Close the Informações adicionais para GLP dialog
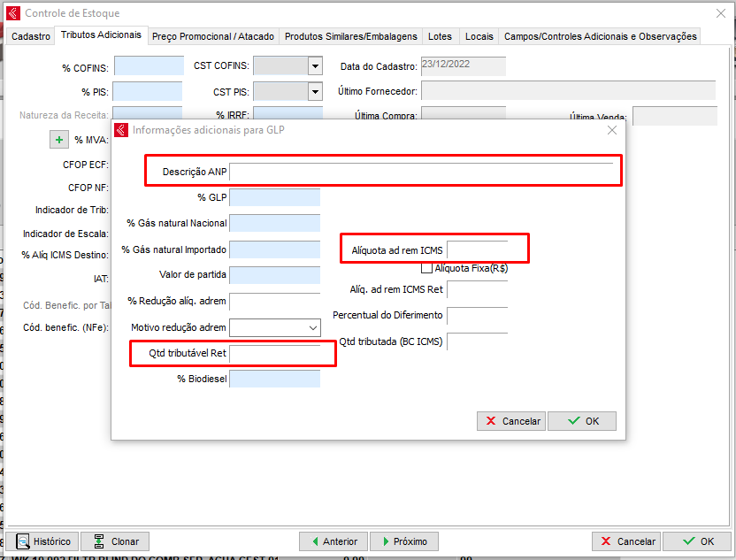The width and height of the screenshot is (736, 560). (x=611, y=130)
